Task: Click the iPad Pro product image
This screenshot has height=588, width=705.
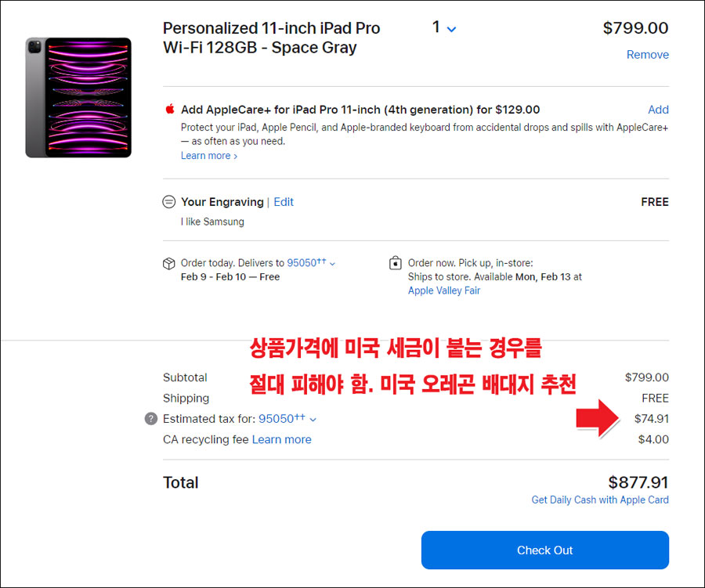Action: 78,98
